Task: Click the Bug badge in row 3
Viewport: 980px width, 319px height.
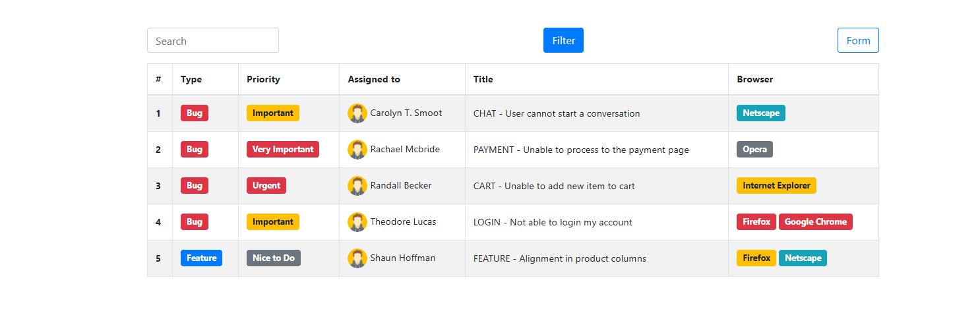Action: click(195, 186)
